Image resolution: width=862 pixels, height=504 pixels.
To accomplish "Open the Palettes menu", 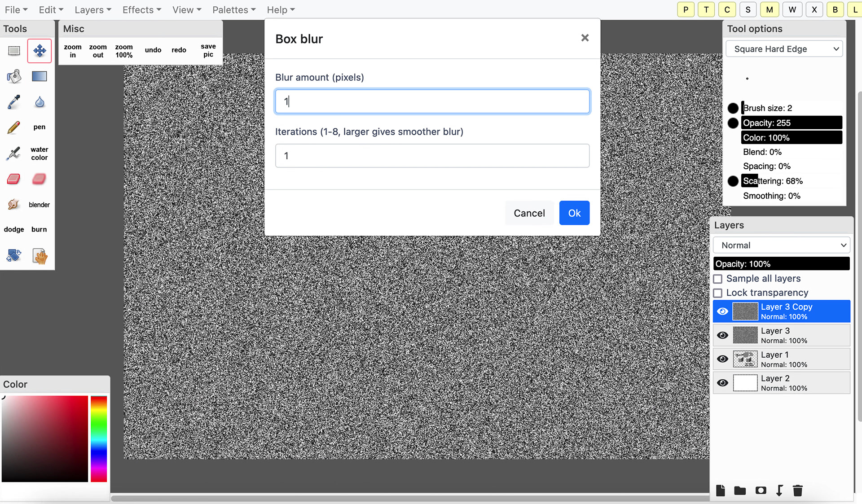I will coord(233,10).
